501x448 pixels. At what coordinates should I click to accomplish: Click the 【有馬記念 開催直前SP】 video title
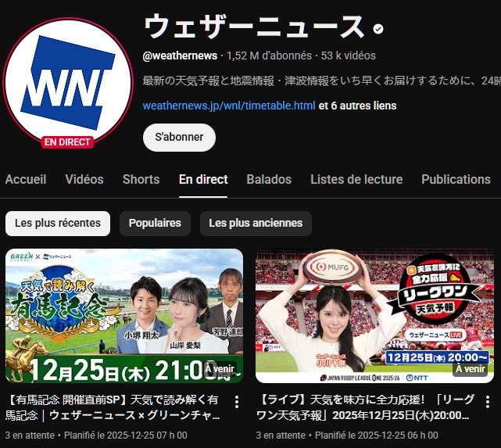(x=113, y=407)
